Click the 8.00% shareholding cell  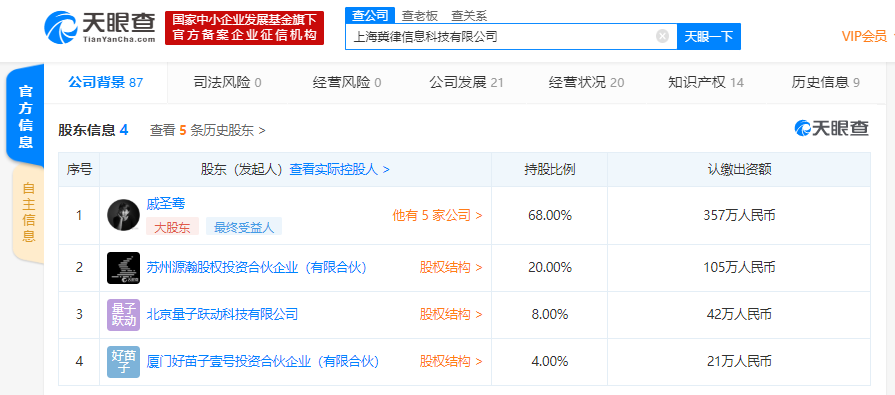point(550,315)
